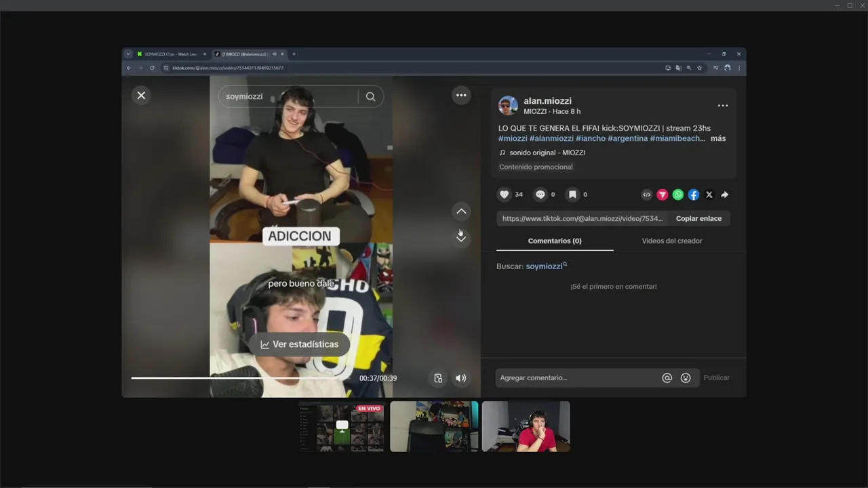Go to previous video with up chevron
This screenshot has height=488, width=868.
[461, 211]
